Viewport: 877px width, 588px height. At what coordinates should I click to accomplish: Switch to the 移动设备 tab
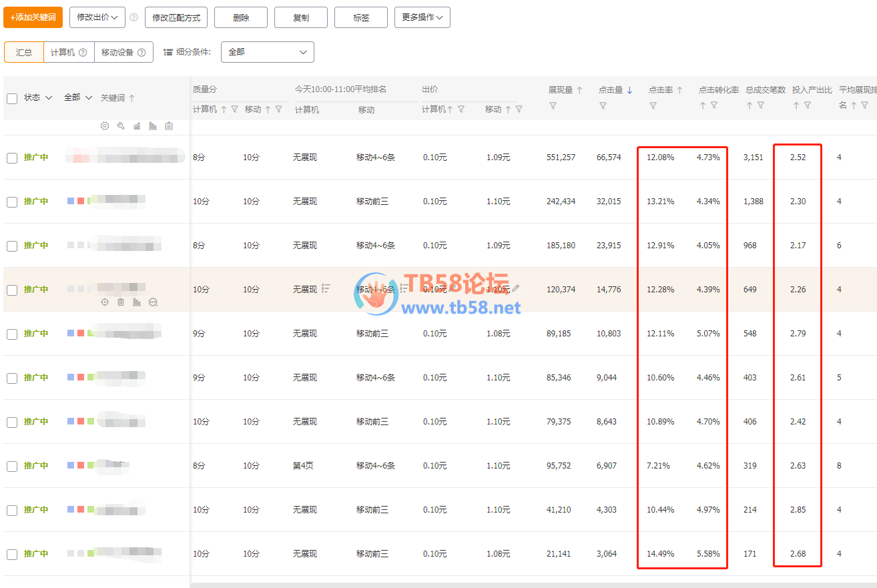click(x=123, y=52)
